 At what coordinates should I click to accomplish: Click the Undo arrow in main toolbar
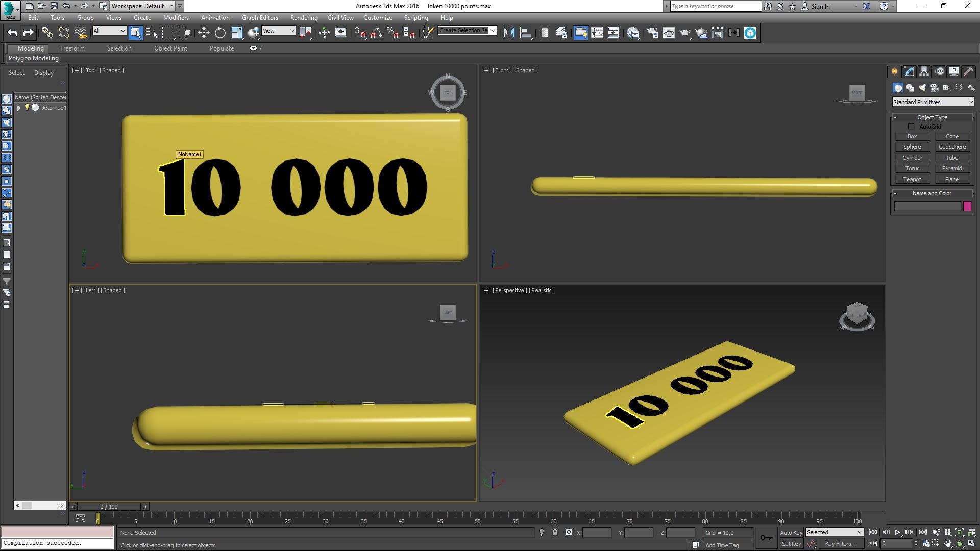coord(12,33)
